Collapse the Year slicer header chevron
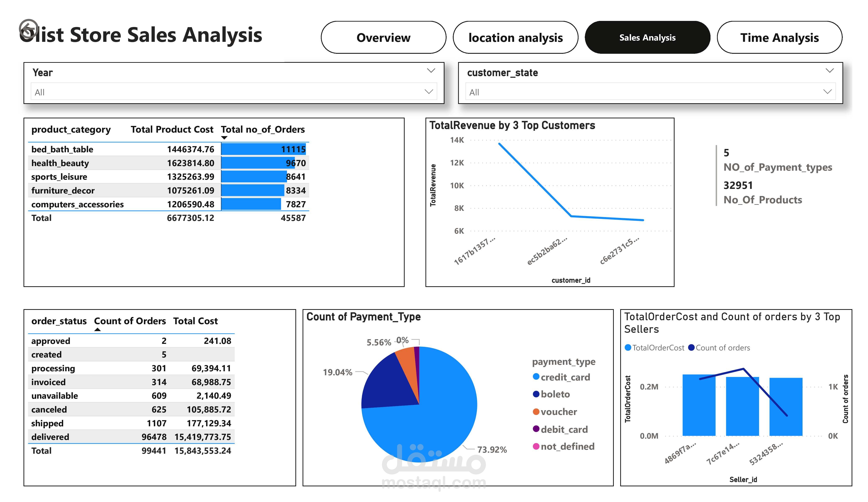 click(431, 71)
